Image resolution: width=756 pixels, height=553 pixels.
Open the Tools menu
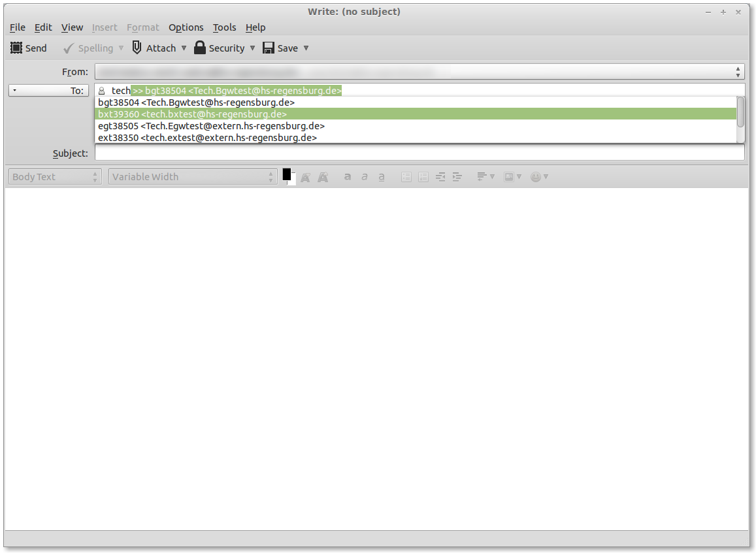pyautogui.click(x=224, y=27)
